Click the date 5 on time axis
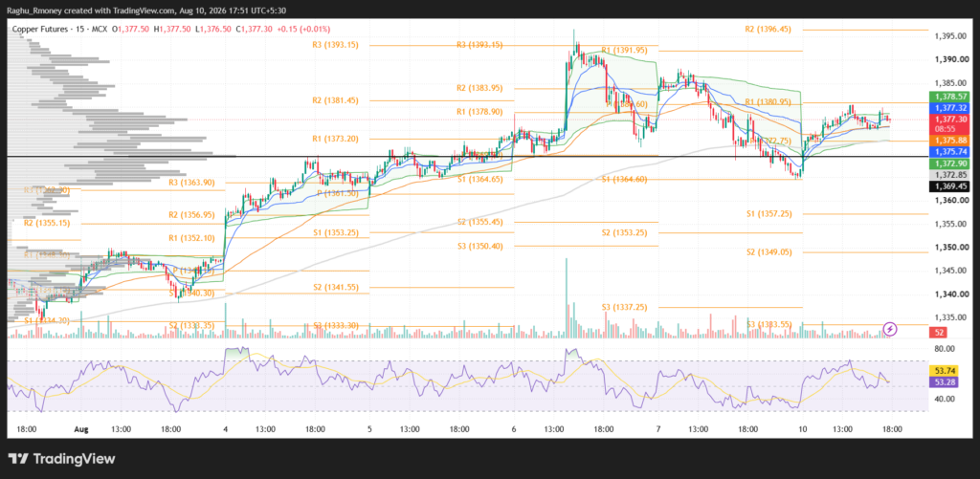The height and width of the screenshot is (479, 980). pyautogui.click(x=369, y=429)
